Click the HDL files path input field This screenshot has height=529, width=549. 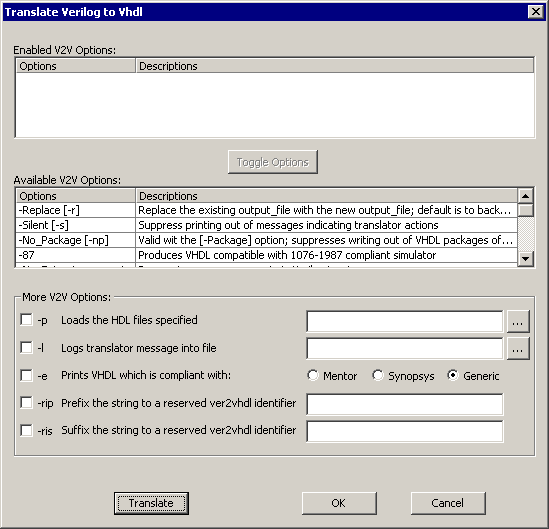point(405,321)
